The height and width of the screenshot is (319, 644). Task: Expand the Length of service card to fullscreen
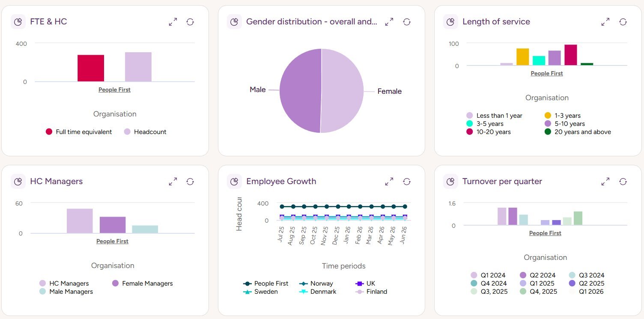point(605,22)
